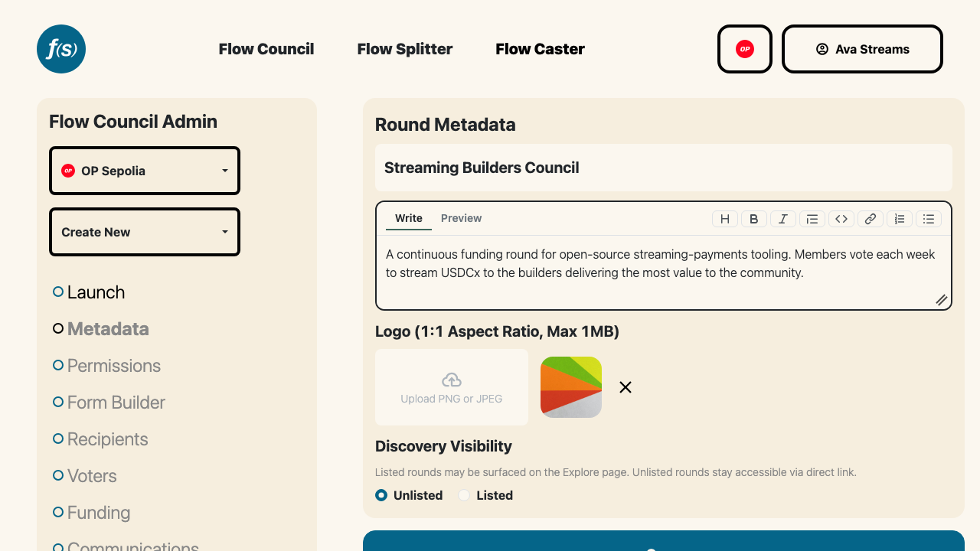Click the f(s) logo in the header
Image resolution: width=980 pixels, height=551 pixels.
(x=61, y=49)
